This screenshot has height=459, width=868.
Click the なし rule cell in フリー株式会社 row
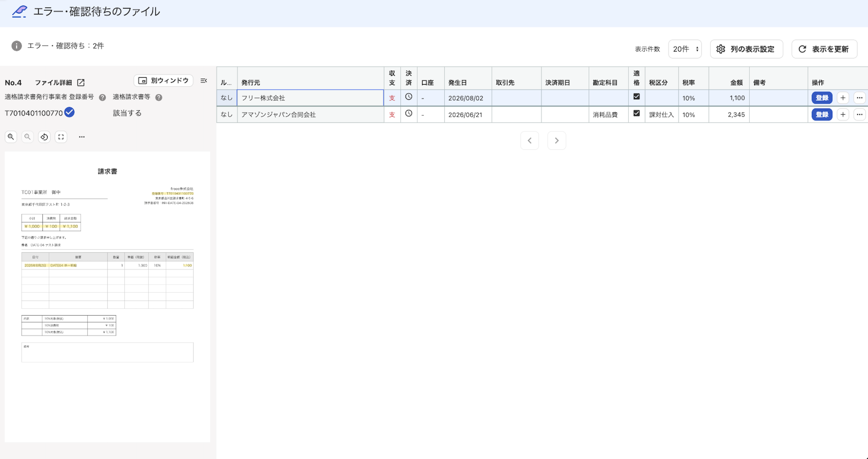click(x=227, y=98)
